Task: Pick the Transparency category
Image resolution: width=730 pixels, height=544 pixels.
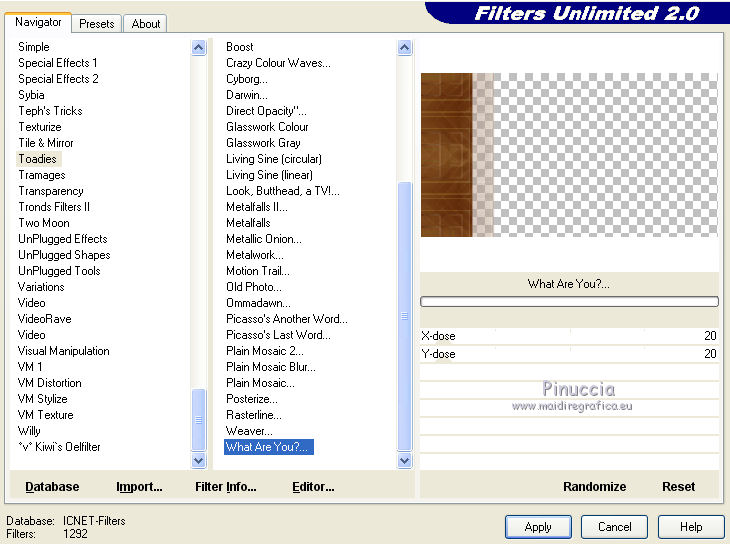Action: [x=51, y=191]
